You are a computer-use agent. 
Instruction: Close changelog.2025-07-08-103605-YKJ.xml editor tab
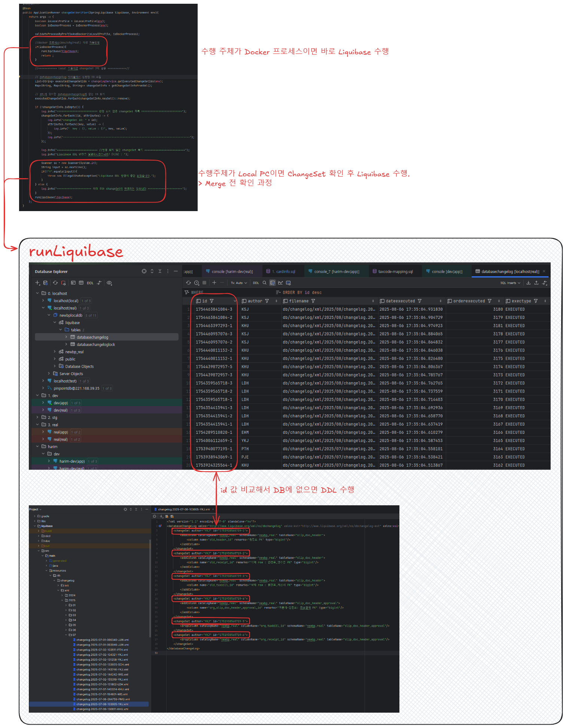pos(213,509)
